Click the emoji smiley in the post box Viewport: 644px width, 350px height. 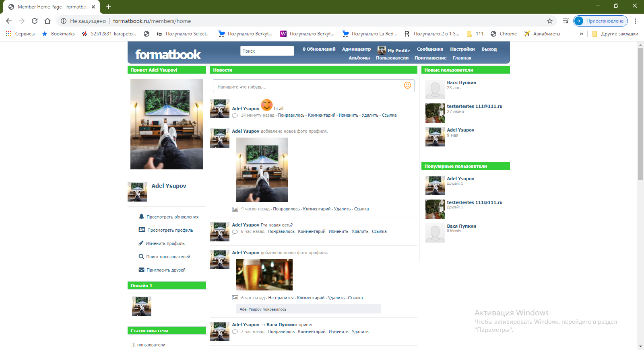point(407,85)
